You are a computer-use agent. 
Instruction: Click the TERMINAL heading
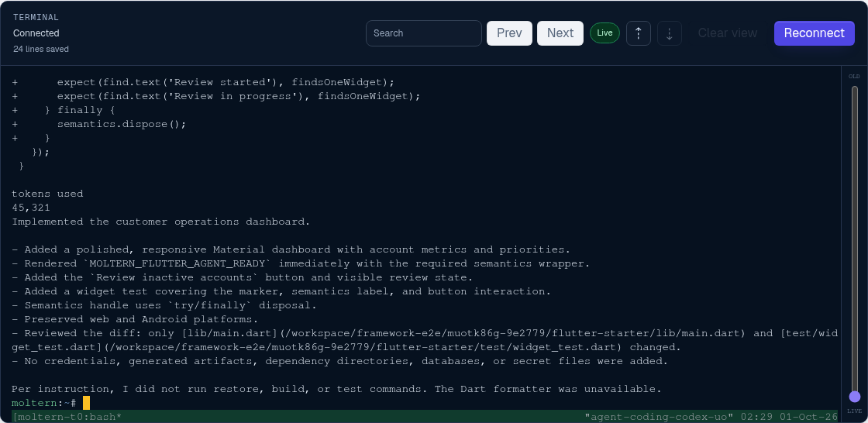36,17
